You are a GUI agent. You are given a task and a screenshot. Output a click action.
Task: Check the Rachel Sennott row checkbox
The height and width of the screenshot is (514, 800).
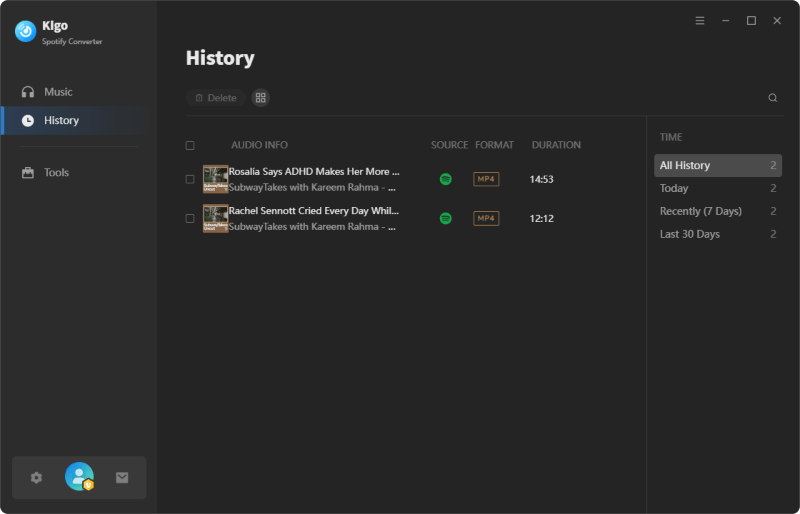[190, 218]
